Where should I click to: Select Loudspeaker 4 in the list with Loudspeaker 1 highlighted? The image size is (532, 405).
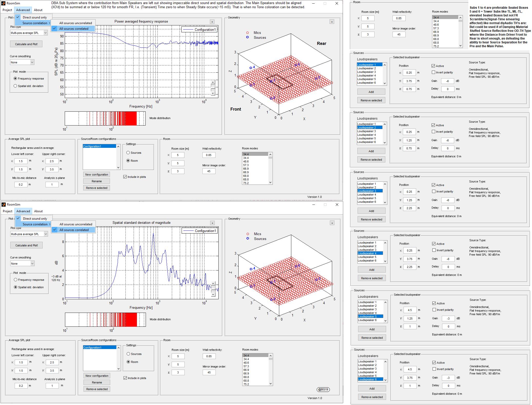pos(370,75)
